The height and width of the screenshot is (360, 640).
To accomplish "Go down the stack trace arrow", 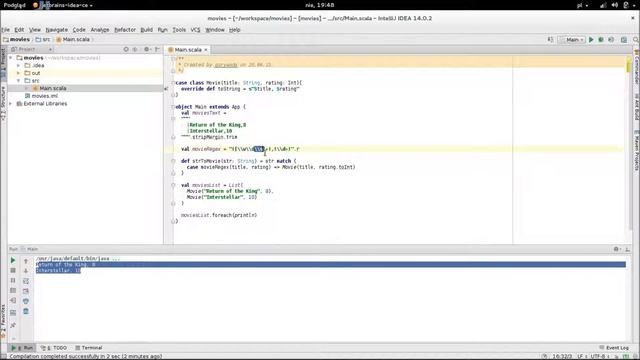I will point(26,271).
